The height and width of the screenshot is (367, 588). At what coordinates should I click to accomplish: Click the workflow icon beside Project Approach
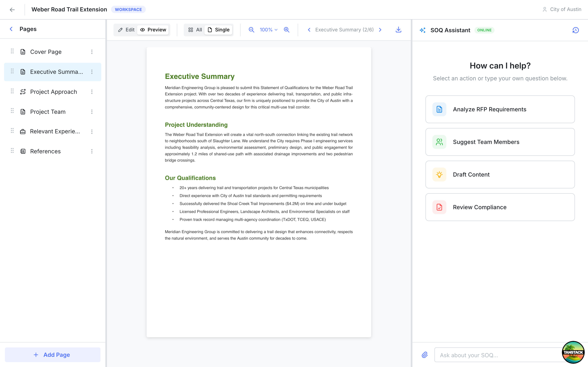23,92
